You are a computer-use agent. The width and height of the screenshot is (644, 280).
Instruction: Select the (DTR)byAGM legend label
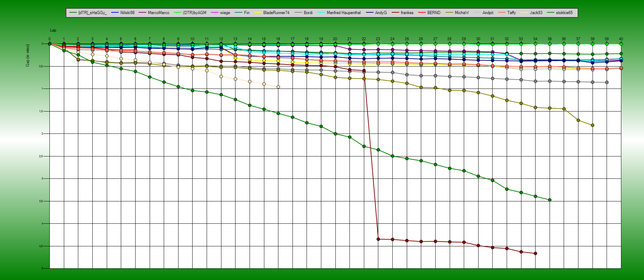[195, 13]
